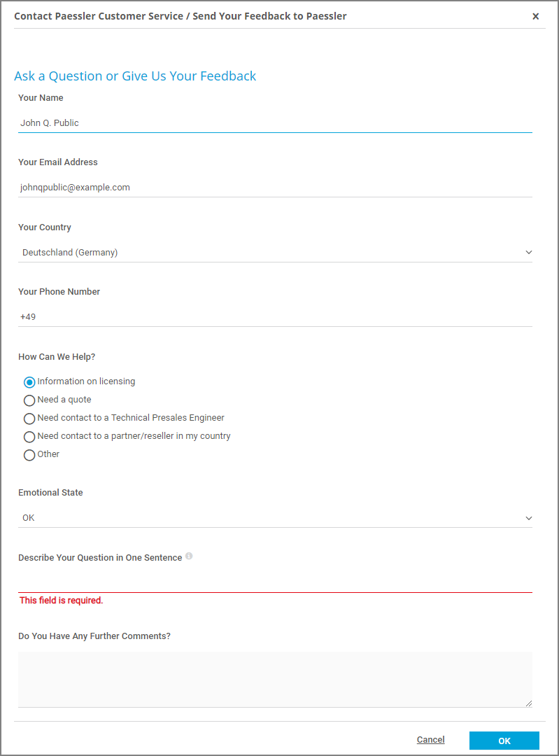Click the Your Name input field
Viewport: 559px width, 756px height.
[x=274, y=123]
